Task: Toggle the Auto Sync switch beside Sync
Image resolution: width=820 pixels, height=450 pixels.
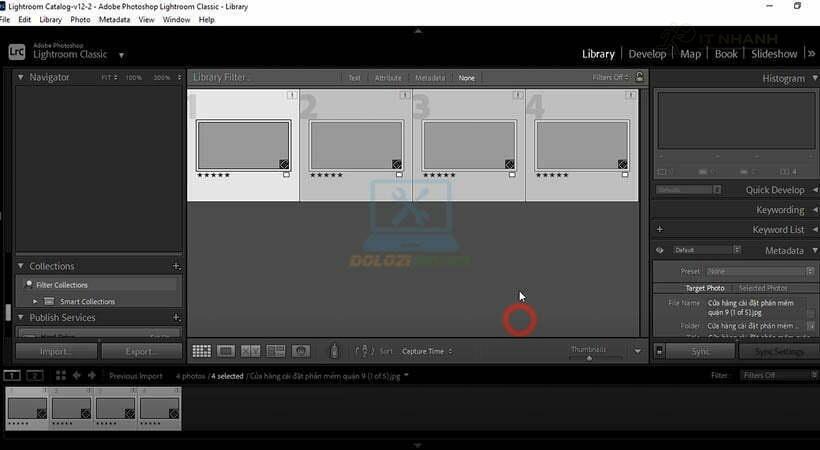Action: click(x=660, y=351)
